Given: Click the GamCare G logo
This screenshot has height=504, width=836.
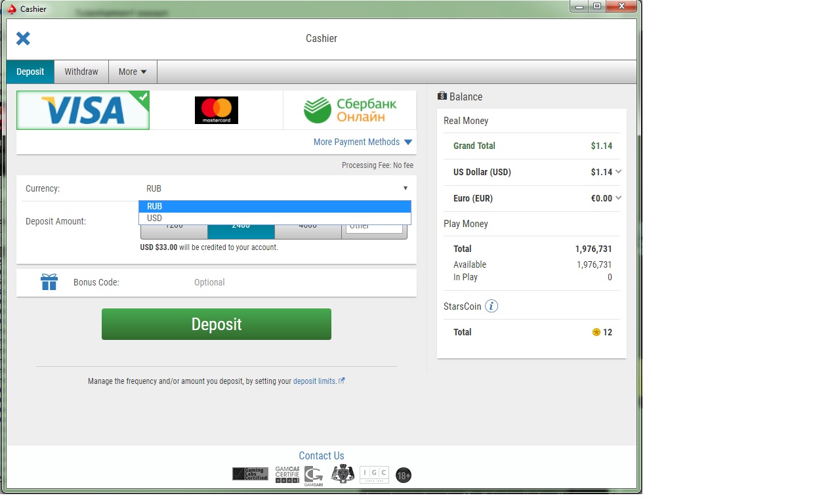Looking at the screenshot, I should (x=314, y=476).
